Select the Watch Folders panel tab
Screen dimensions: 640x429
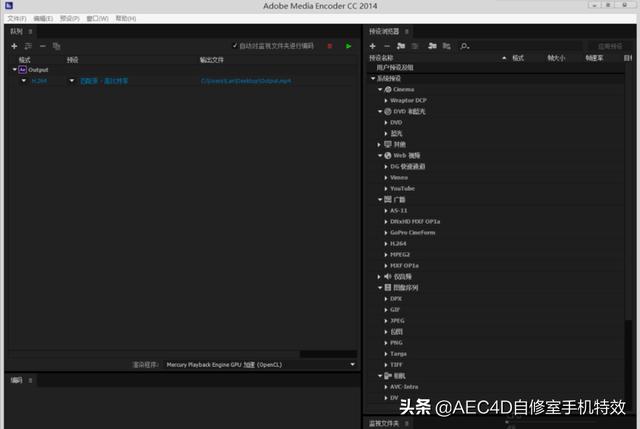(384, 423)
